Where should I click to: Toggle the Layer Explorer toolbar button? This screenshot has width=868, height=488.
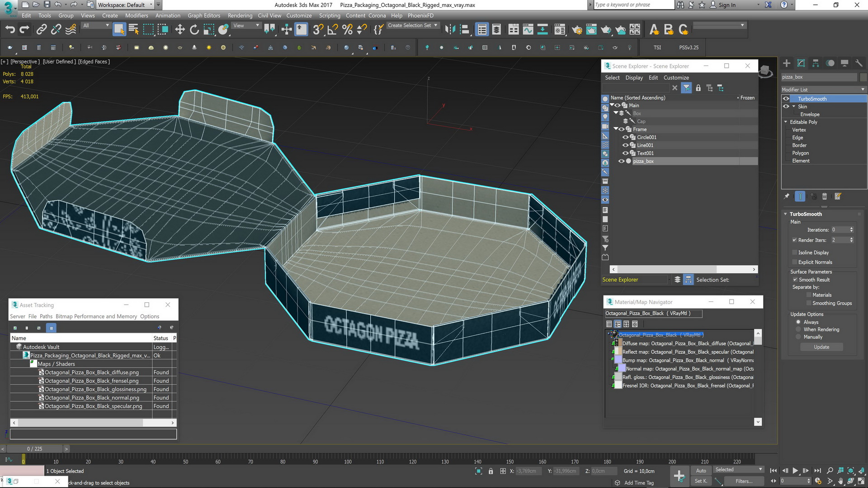pyautogui.click(x=496, y=30)
